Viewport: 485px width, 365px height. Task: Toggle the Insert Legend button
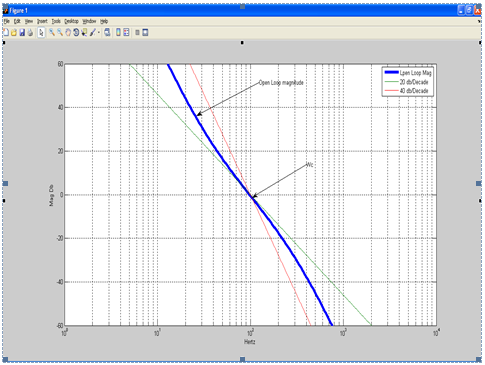coord(126,32)
